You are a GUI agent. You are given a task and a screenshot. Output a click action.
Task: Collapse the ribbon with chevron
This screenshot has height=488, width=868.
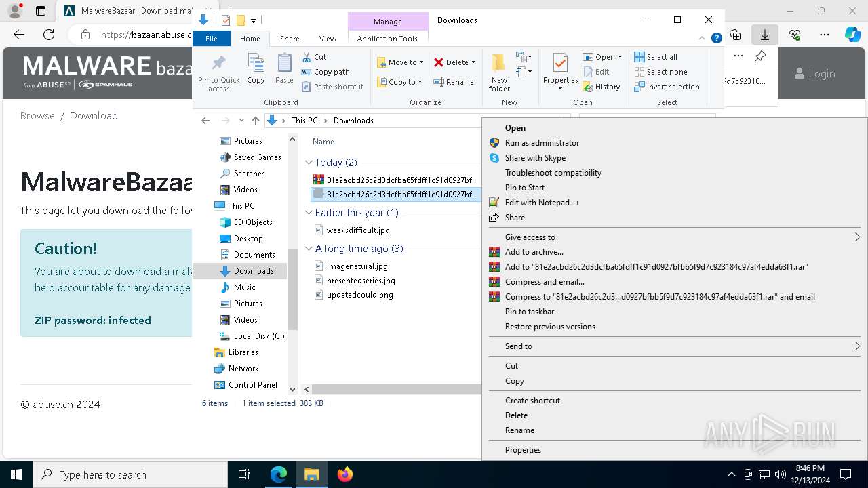pos(702,39)
